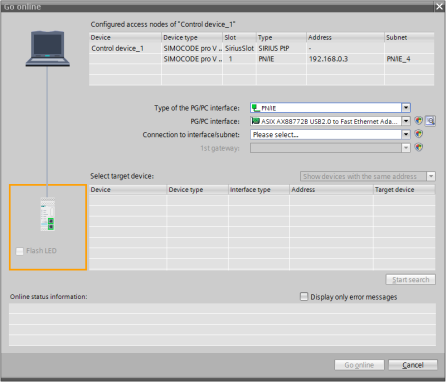The width and height of the screenshot is (446, 382).
Task: Open the 1st gateway dropdown
Action: tap(406, 148)
